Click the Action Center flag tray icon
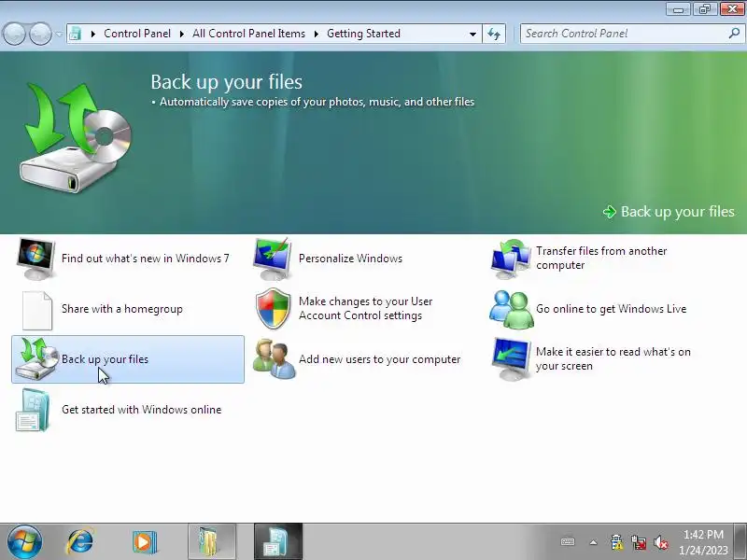The height and width of the screenshot is (560, 747). pyautogui.click(x=616, y=542)
